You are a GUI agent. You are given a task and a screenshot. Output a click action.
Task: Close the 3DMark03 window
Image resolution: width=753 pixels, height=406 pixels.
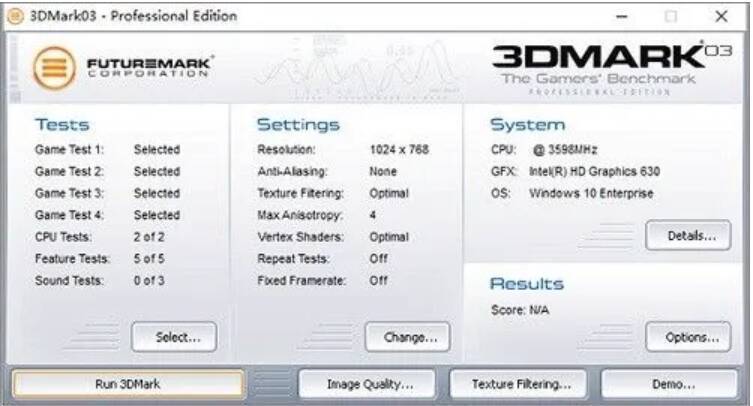721,16
